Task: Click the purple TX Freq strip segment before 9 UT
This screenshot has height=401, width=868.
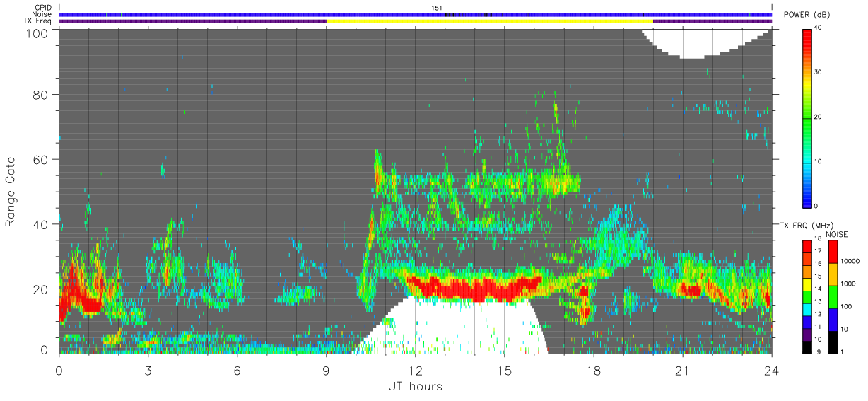Action: click(193, 21)
